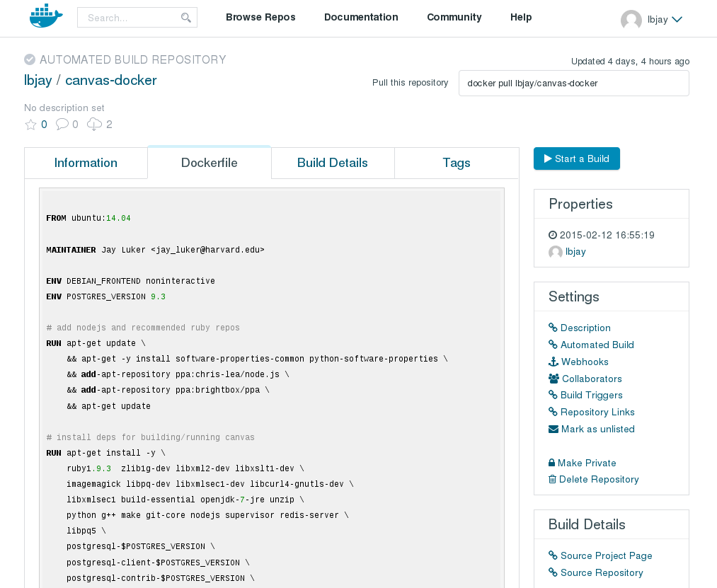Click the MAINTAINER Jay Luker line
This screenshot has width=717, height=588.
click(155, 250)
